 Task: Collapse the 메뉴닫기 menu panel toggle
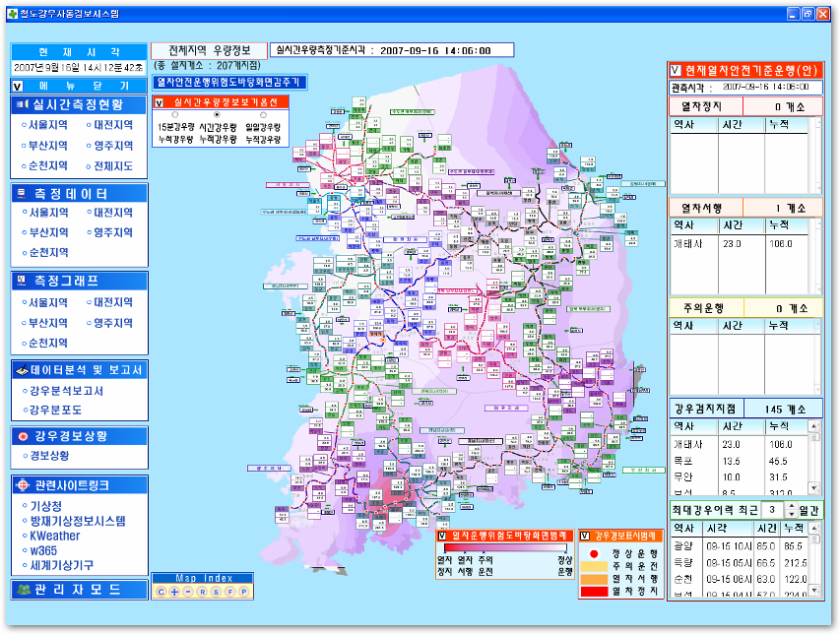(18, 87)
